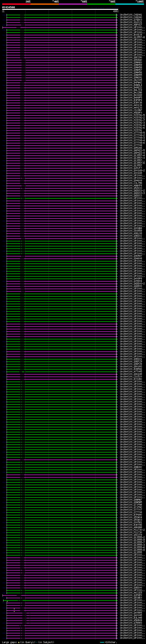The height and width of the screenshot is (644, 146).
Task: Select the UniRef100_Q13557-4 entry
Action: 132,155
